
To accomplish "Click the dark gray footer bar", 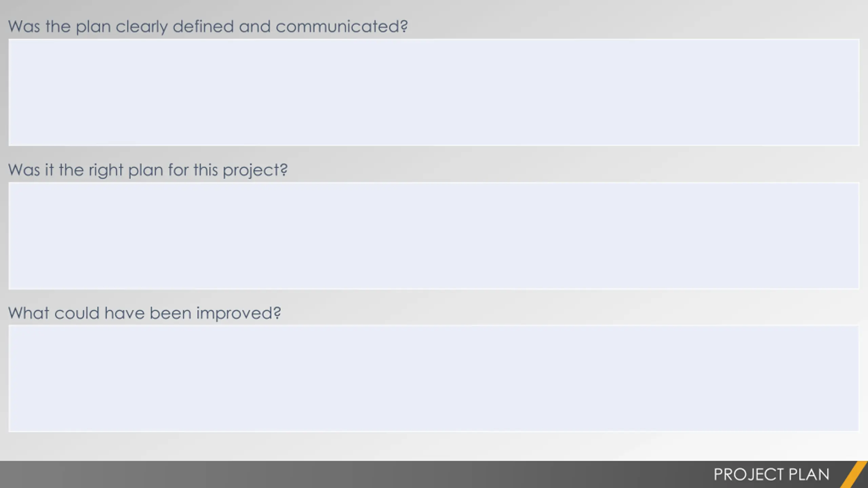I will click(x=434, y=474).
